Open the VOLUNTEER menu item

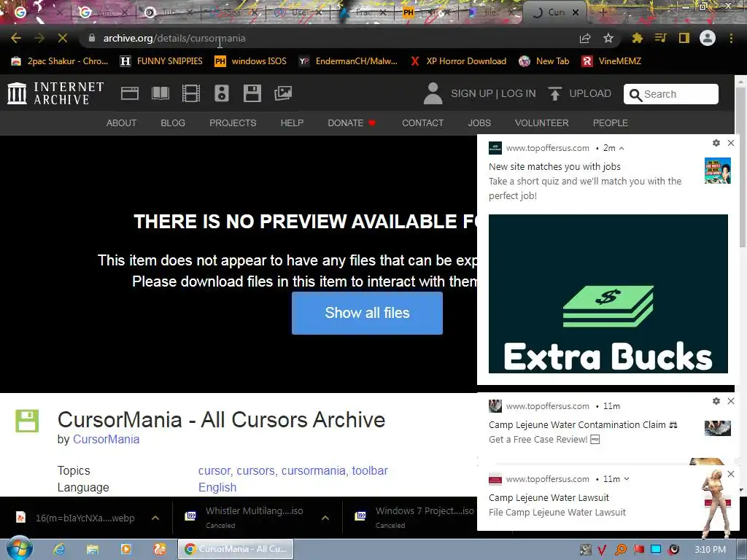(542, 122)
